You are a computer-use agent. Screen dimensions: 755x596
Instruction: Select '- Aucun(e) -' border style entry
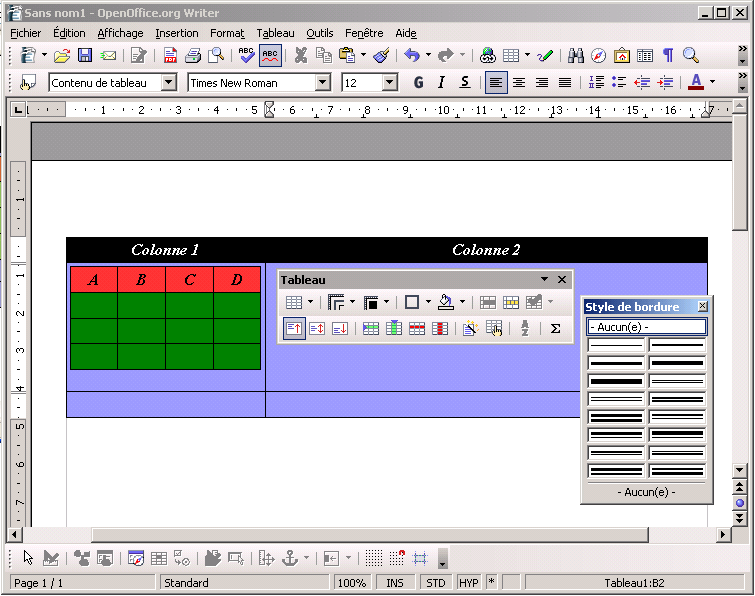[x=647, y=327]
